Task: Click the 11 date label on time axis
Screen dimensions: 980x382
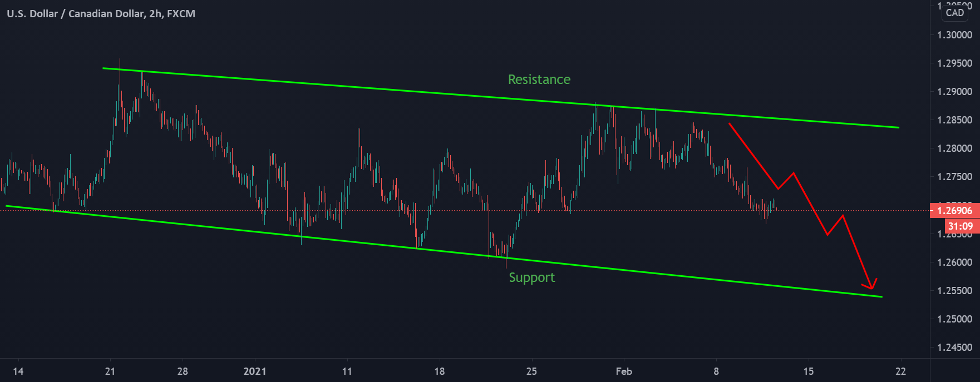Action: tap(347, 371)
